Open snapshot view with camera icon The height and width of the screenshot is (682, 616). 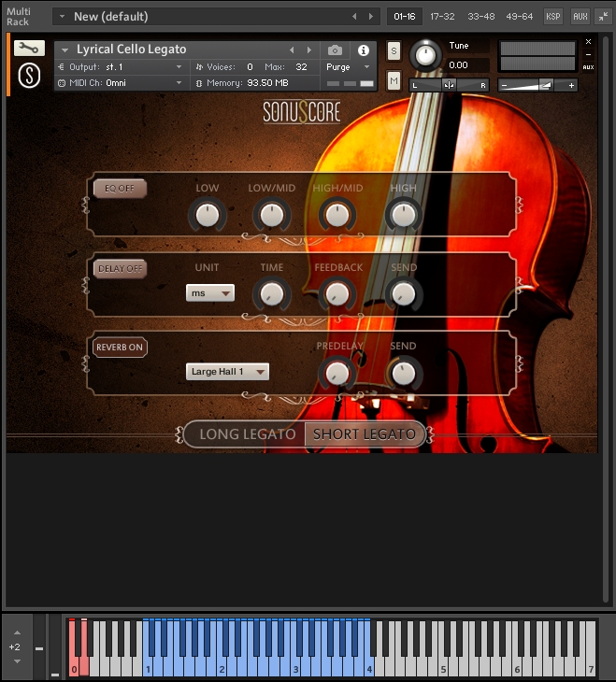point(335,50)
